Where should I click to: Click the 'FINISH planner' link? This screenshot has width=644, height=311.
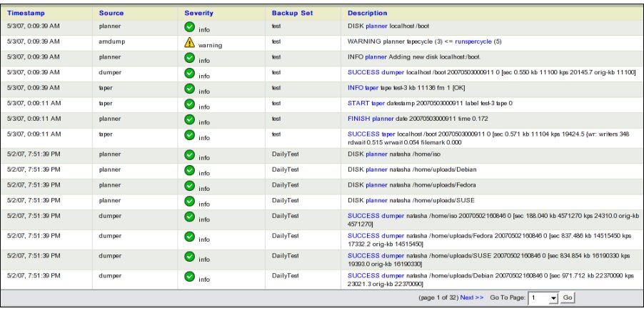tap(371, 119)
